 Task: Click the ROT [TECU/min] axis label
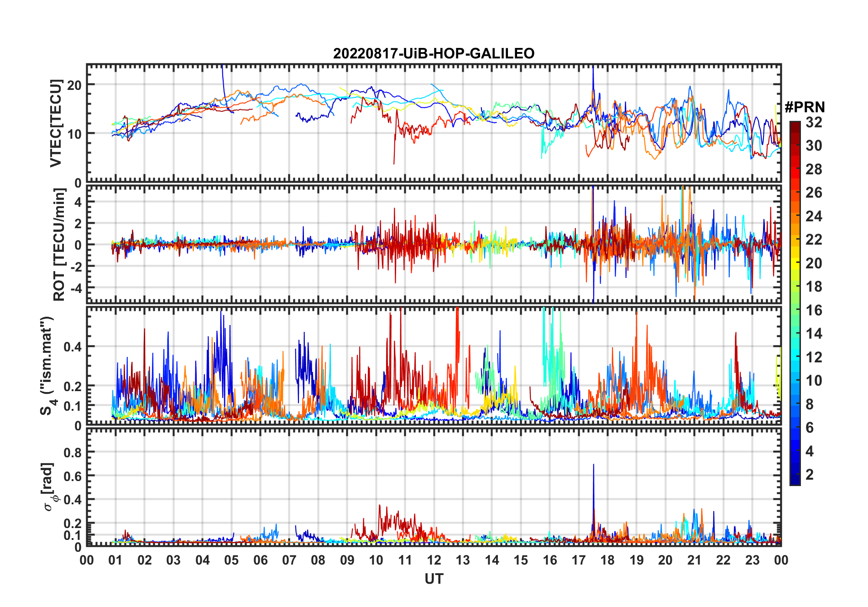pos(59,244)
